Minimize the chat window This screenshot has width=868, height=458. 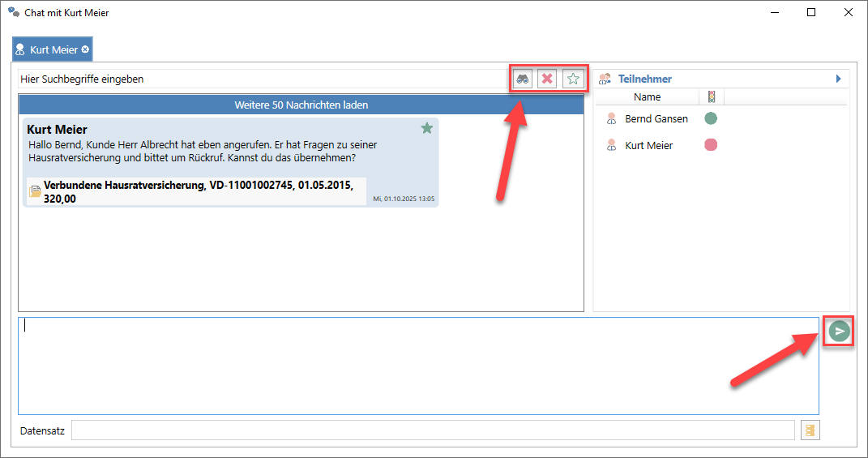[775, 12]
